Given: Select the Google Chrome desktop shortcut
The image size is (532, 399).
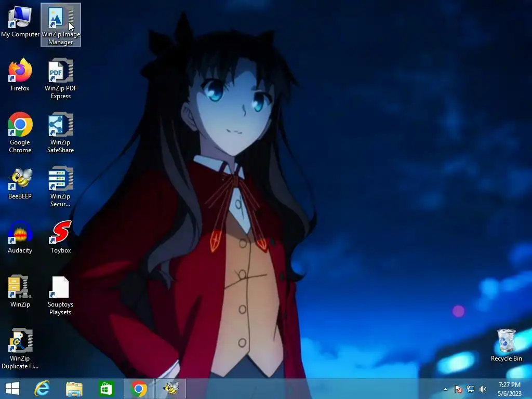Looking at the screenshot, I should [x=20, y=132].
